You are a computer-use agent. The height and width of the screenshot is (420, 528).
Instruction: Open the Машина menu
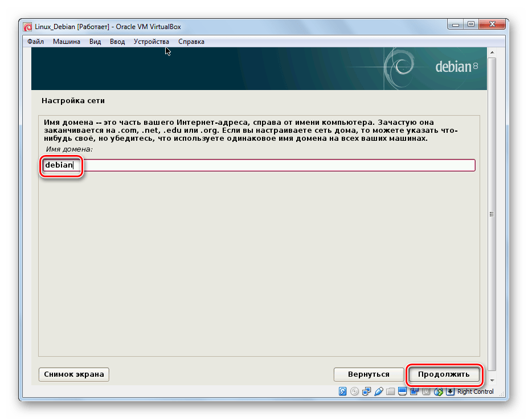pyautogui.click(x=67, y=42)
